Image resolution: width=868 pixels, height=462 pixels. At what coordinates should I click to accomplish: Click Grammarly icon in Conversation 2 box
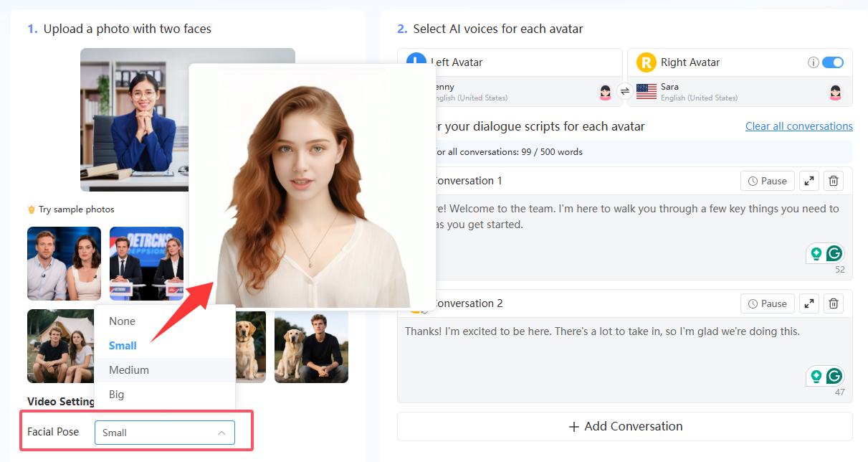[834, 376]
